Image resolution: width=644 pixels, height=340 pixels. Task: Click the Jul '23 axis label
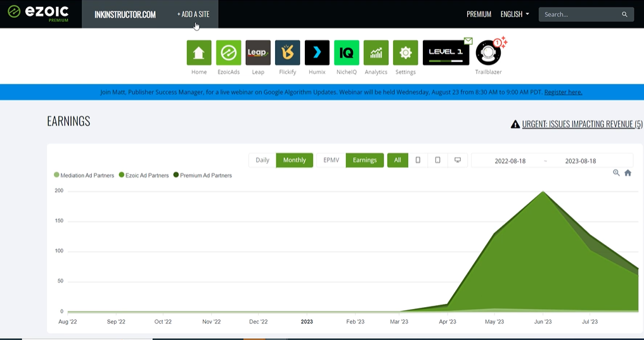tap(589, 322)
